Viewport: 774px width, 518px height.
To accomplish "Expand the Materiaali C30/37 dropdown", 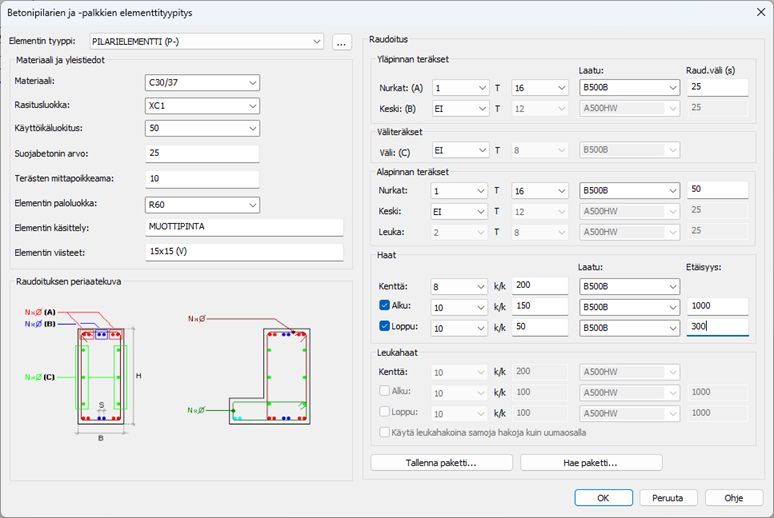I will tap(203, 82).
